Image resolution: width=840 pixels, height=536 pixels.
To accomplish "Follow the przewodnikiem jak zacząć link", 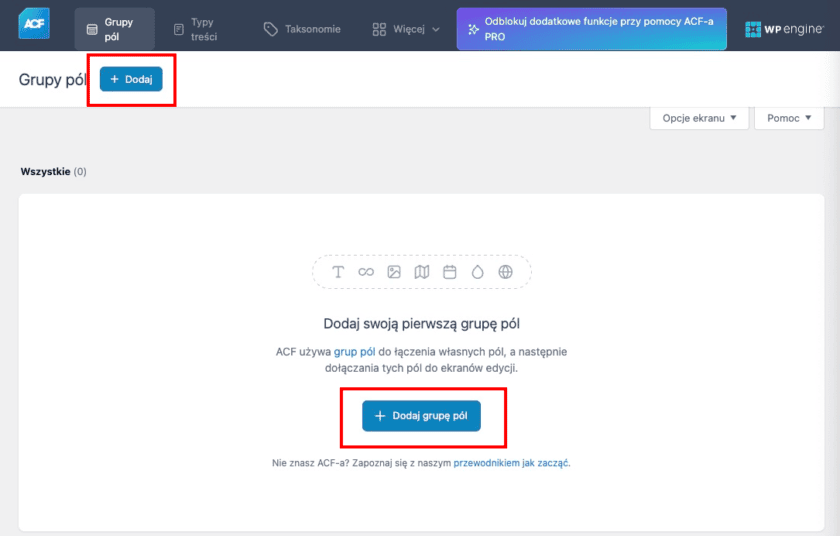I will pos(511,463).
